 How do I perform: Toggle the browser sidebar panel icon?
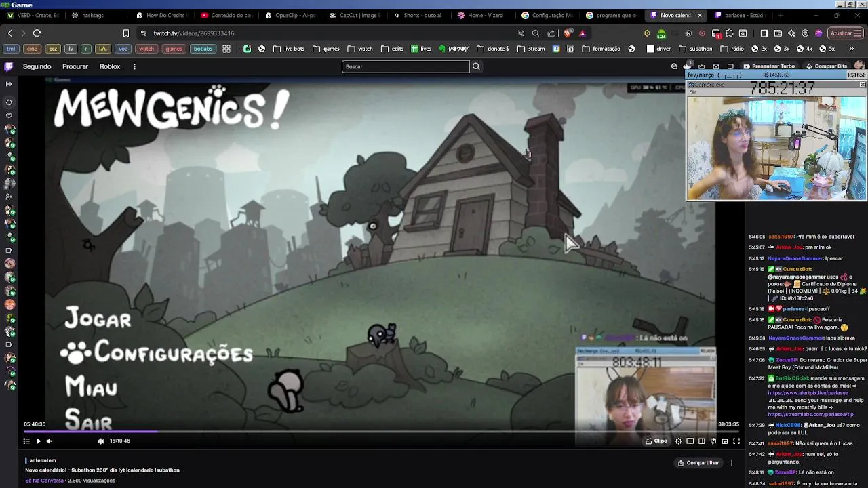pyautogui.click(x=764, y=33)
